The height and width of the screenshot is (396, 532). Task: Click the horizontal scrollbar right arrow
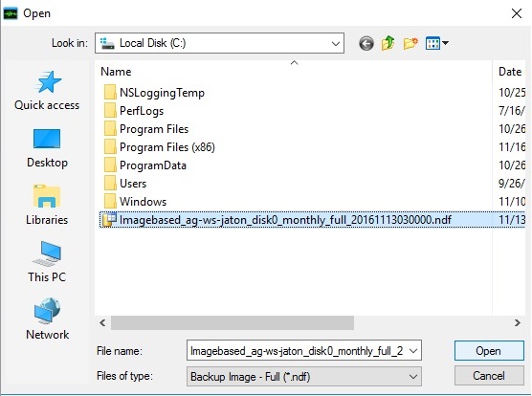pyautogui.click(x=517, y=322)
